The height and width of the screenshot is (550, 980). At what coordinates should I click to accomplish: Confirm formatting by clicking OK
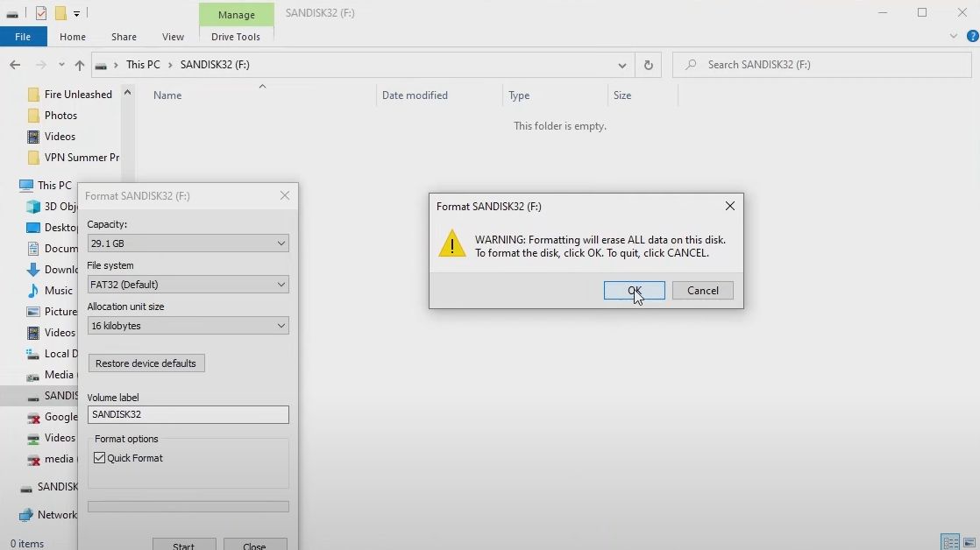click(x=633, y=290)
